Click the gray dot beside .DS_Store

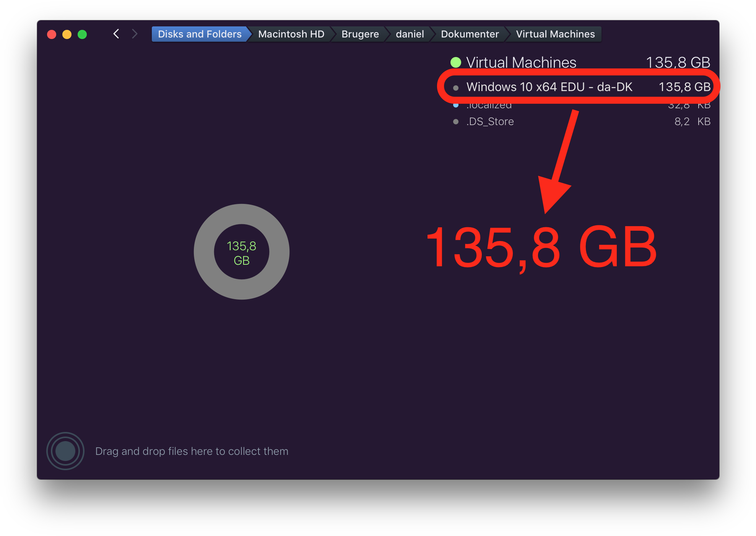[456, 121]
